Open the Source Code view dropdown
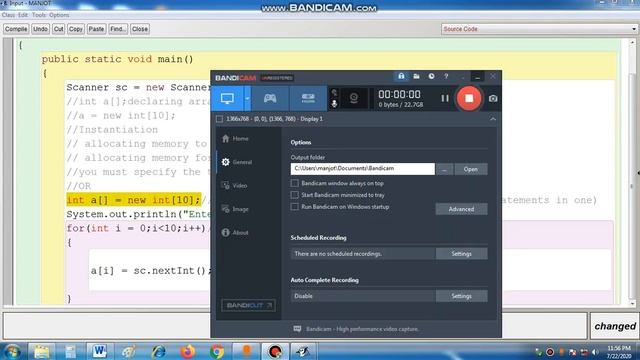This screenshot has height=360, width=640. pyautogui.click(x=539, y=29)
